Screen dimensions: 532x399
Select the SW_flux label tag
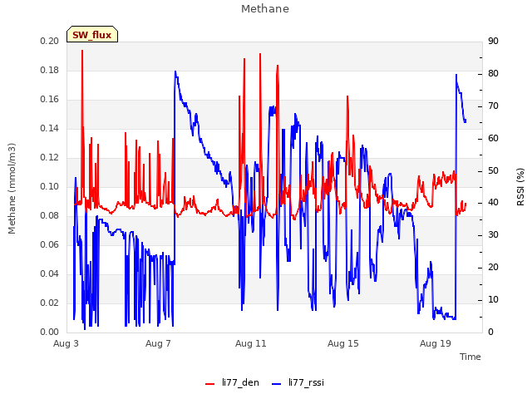tap(92, 34)
